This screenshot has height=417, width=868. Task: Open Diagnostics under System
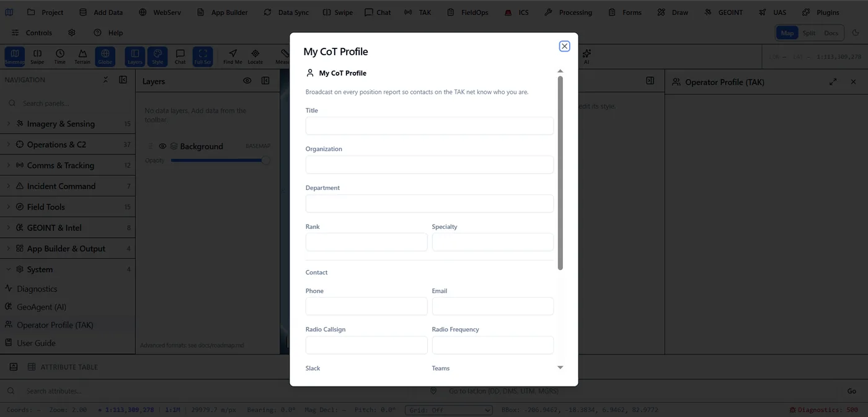click(x=68, y=289)
